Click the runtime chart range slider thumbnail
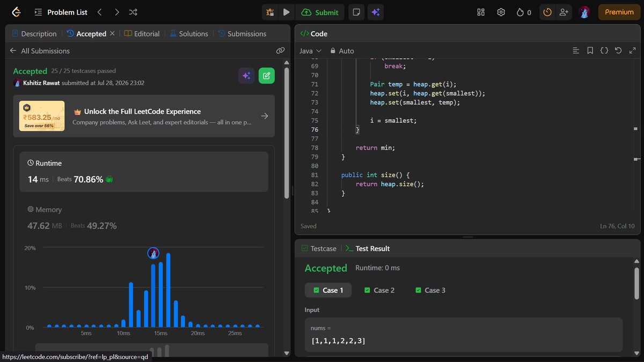 [151, 350]
